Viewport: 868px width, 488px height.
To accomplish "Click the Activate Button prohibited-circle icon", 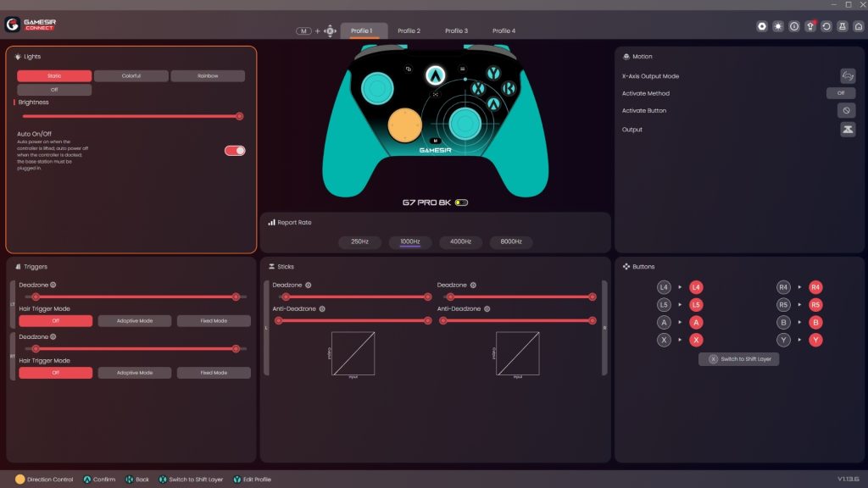I will click(x=847, y=111).
